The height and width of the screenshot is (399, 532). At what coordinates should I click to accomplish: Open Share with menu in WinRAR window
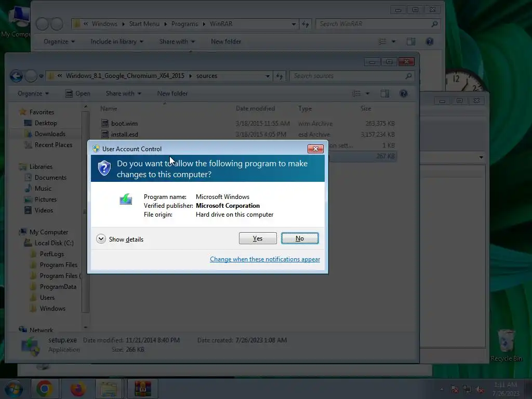[x=177, y=42]
